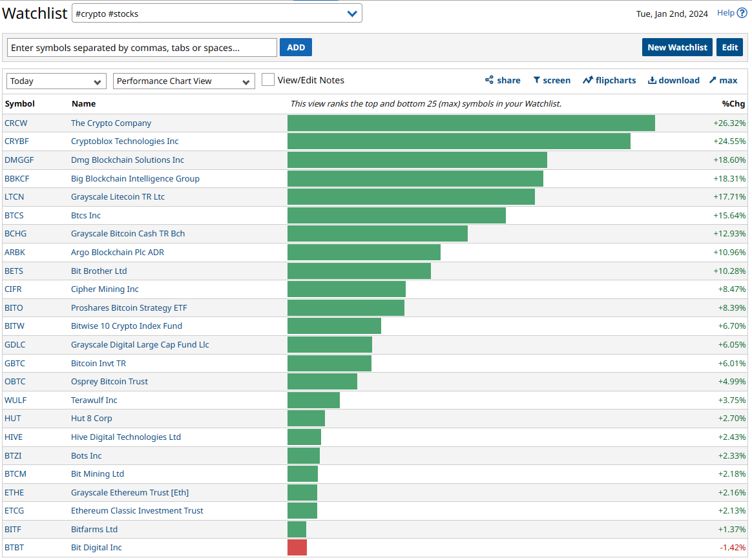Toggle the View/Edit Notes checkbox
Viewport: 752px width, 560px height.
pyautogui.click(x=268, y=79)
